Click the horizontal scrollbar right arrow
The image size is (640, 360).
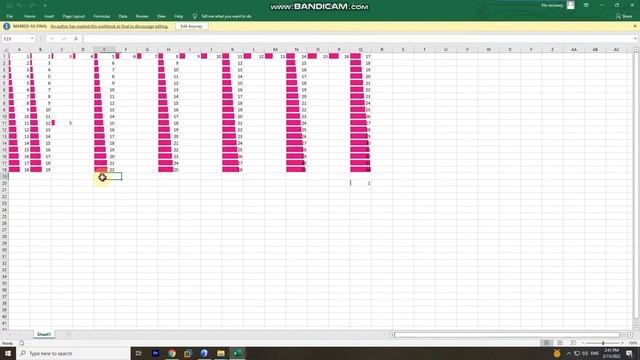[630, 335]
